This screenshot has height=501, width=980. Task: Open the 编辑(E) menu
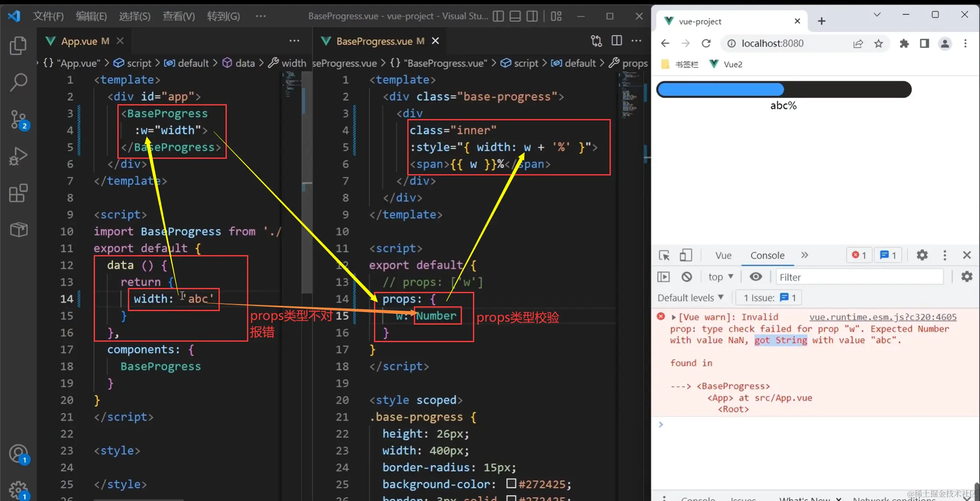click(91, 16)
